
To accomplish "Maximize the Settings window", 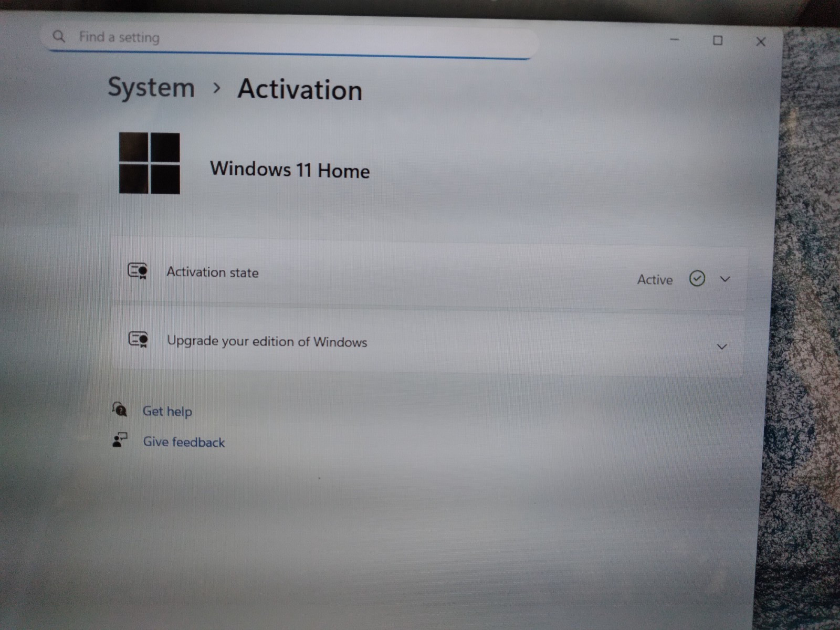I will 718,40.
